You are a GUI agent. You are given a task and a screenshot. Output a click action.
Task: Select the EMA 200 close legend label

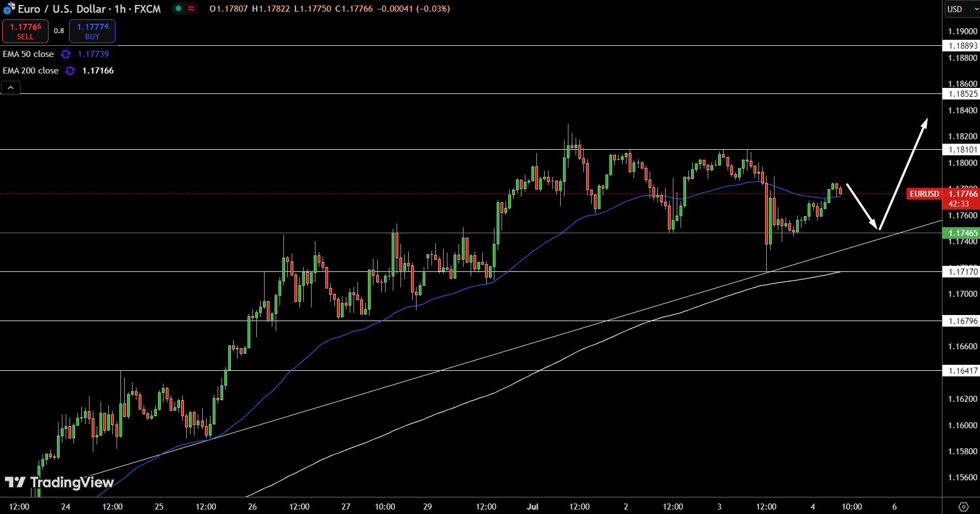pyautogui.click(x=30, y=71)
